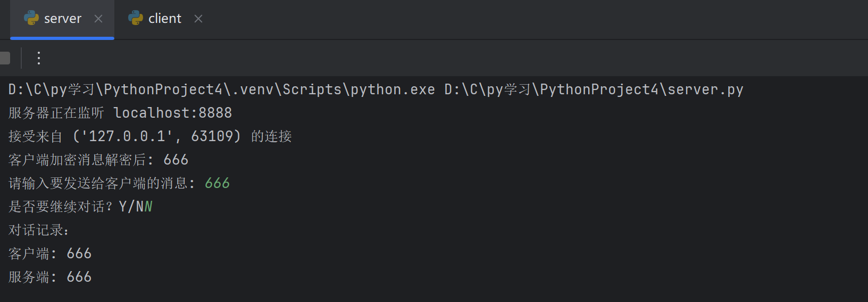Click the Python icon on client tab
This screenshot has height=302, width=868.
coord(136,18)
